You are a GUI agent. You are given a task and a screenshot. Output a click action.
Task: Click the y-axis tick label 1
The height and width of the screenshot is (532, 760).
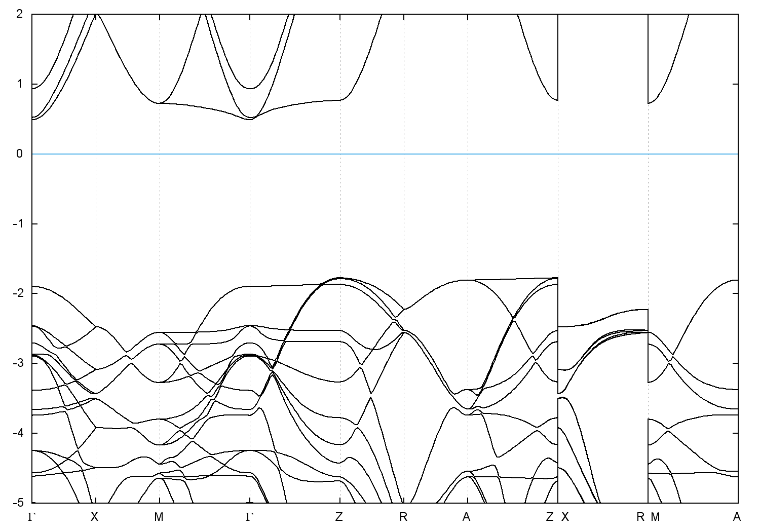click(20, 84)
